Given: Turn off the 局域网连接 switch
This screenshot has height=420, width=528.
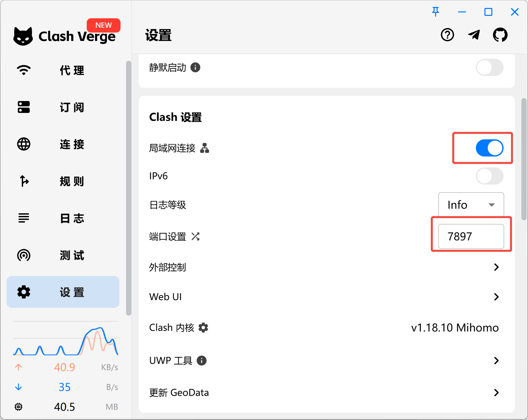Looking at the screenshot, I should 490,148.
